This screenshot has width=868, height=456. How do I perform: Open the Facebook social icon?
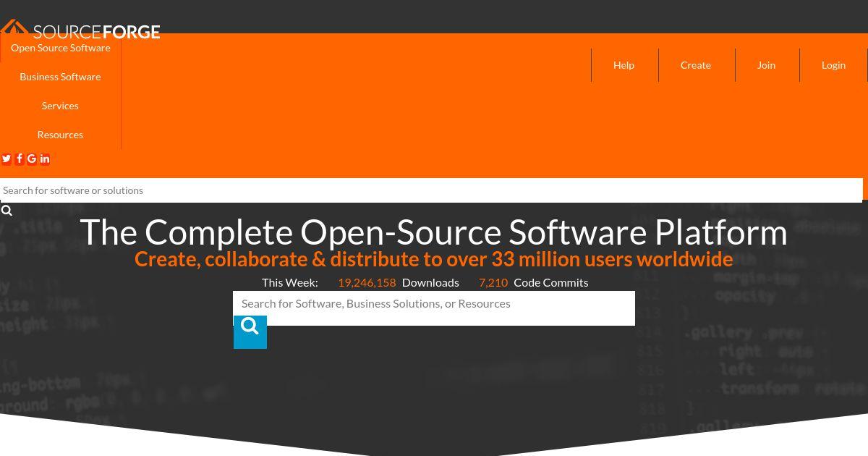coord(20,159)
